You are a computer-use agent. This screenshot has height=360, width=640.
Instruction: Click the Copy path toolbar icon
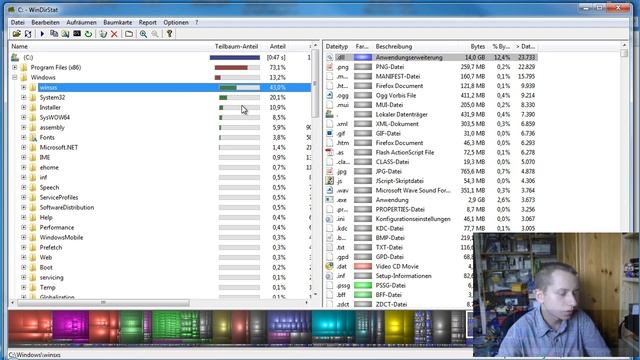54,34
